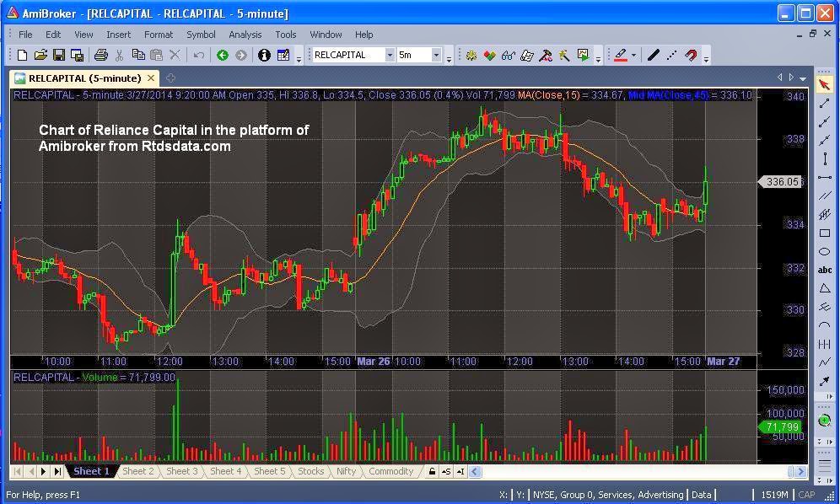840x504 pixels.
Task: Add a new chart tab
Action: [x=170, y=78]
